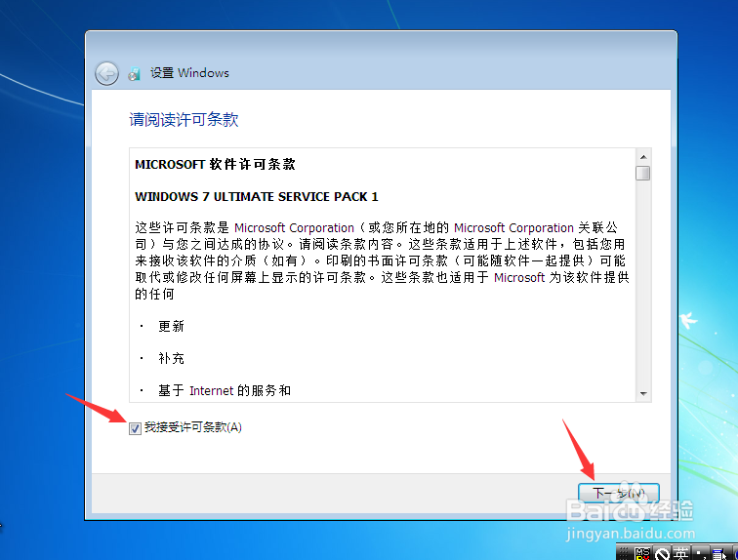Click the 补充 bullet item
This screenshot has height=560, width=738.
(x=171, y=358)
